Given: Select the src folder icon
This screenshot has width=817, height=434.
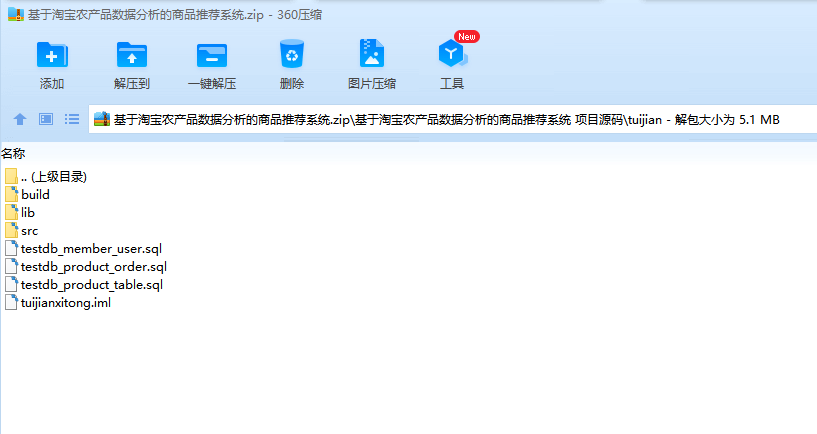Looking at the screenshot, I should (x=11, y=230).
